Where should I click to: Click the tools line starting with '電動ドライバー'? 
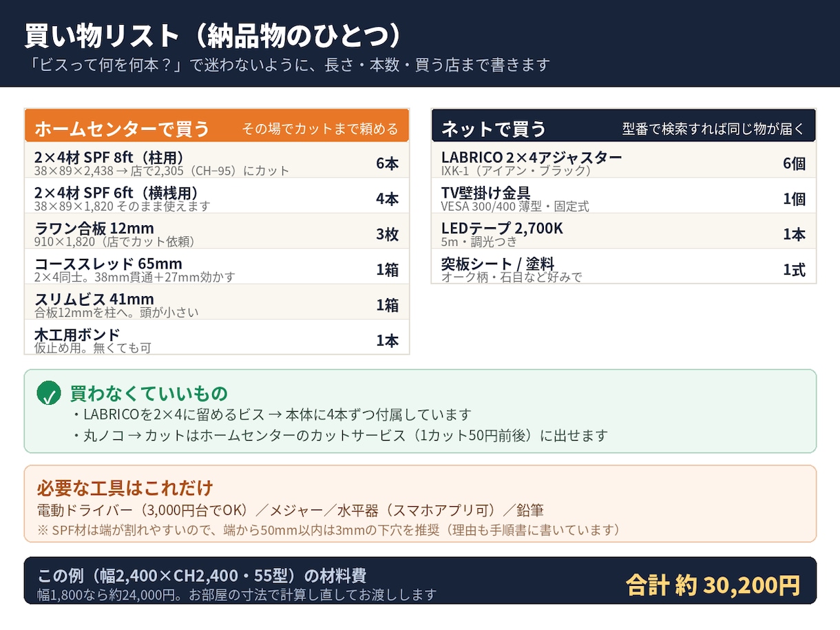point(290,510)
